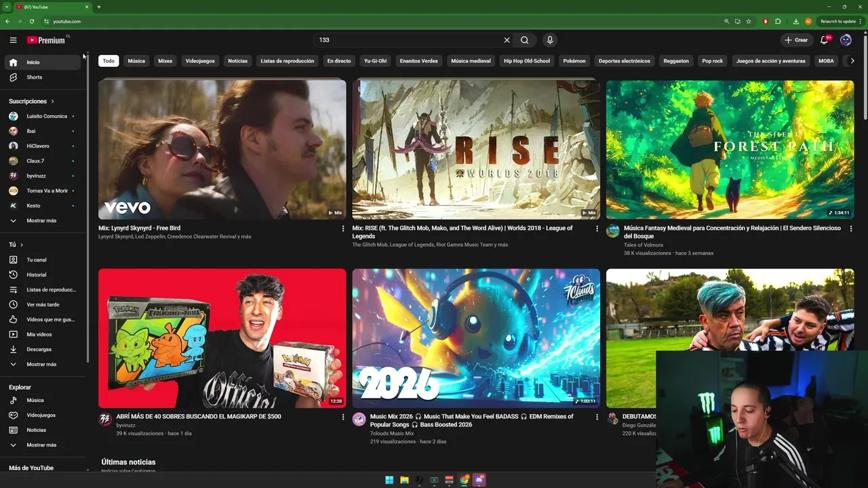868x488 pixels.
Task: Open Tales of Velmora channel name
Action: [644, 245]
